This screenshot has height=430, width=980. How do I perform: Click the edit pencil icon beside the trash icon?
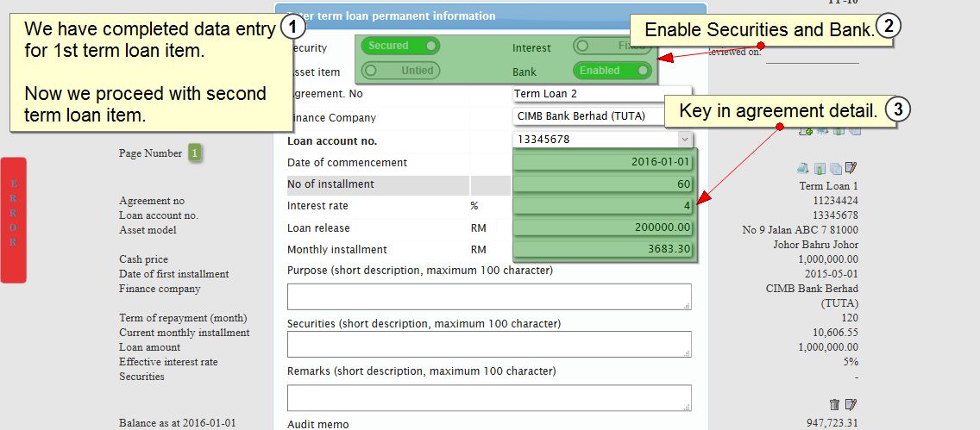[851, 404]
